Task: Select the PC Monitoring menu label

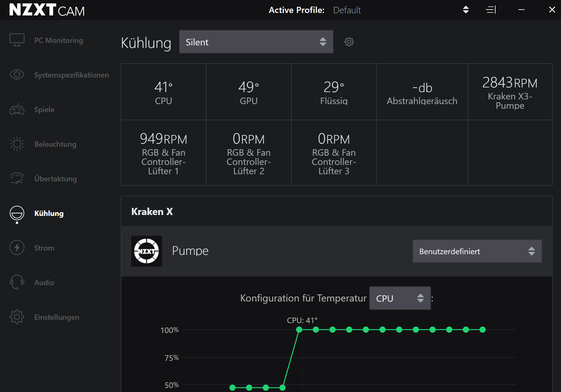Action: [59, 40]
